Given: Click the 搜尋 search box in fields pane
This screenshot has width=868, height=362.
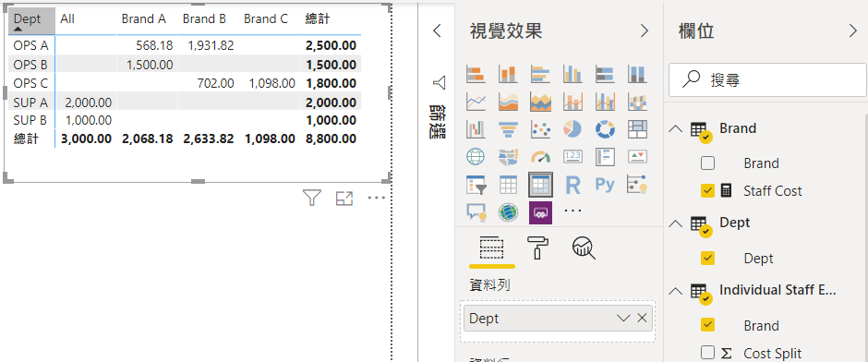Looking at the screenshot, I should point(767,79).
